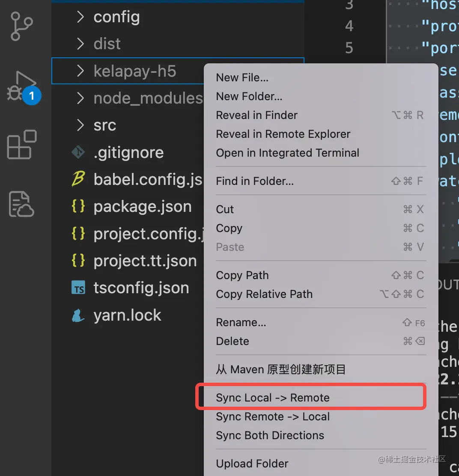Click the braces icon beside project.config.json

78,233
